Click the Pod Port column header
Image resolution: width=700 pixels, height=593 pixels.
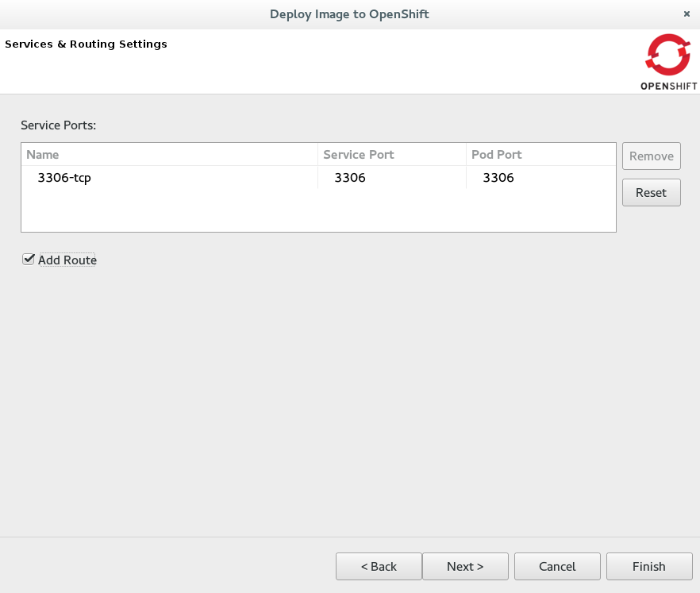[x=497, y=155]
